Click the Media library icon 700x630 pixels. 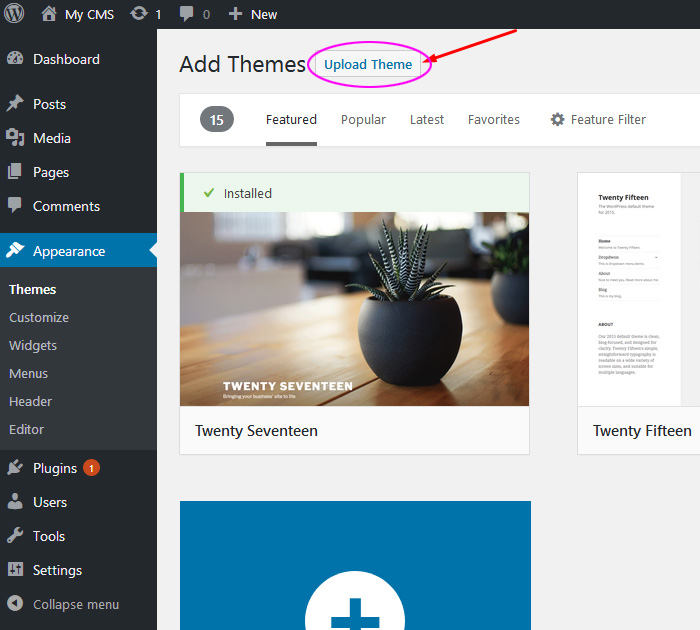(15, 138)
